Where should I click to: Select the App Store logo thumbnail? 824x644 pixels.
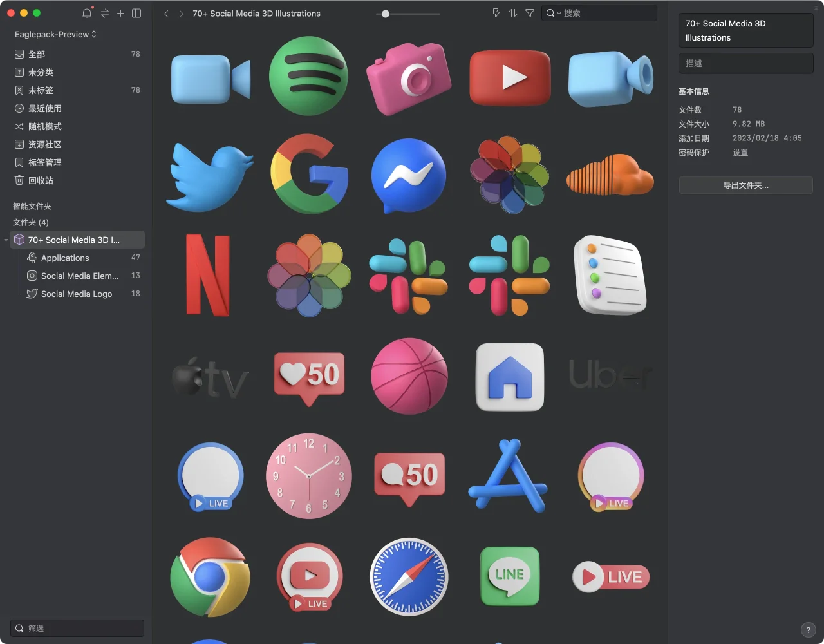coord(509,475)
